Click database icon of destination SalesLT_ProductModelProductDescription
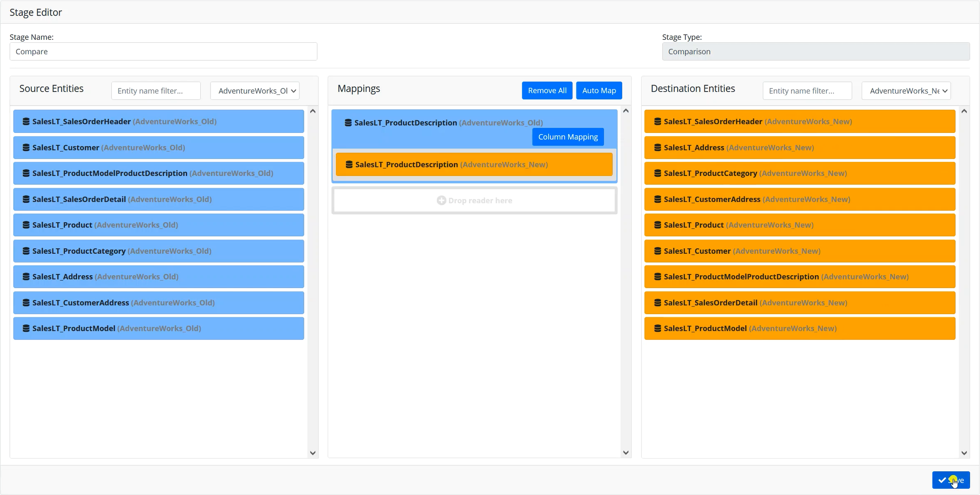Viewport: 980px width, 495px height. [x=657, y=277]
